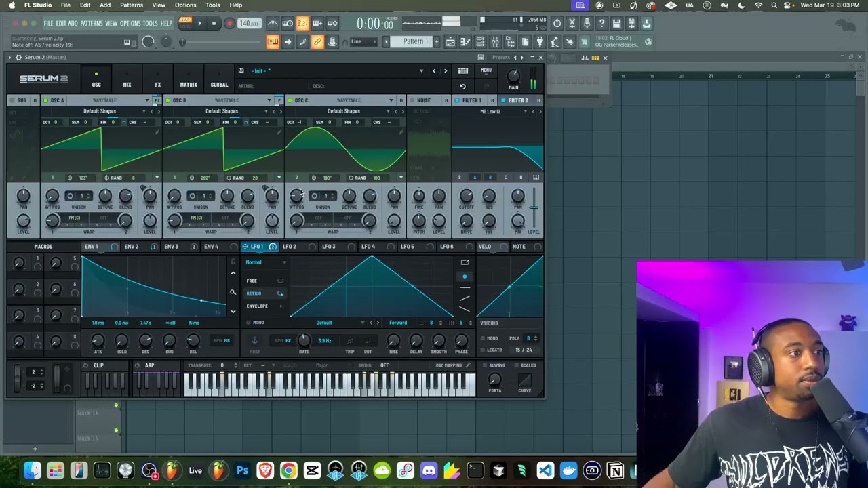Image resolution: width=868 pixels, height=488 pixels.
Task: Toggle the SUB oscillator enable switch
Action: tap(12, 100)
